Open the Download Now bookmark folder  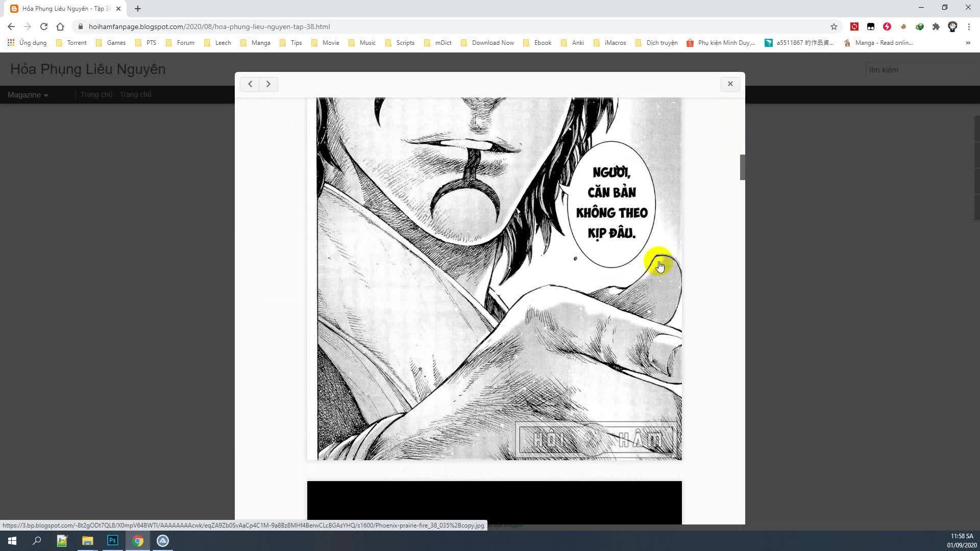[x=487, y=43]
